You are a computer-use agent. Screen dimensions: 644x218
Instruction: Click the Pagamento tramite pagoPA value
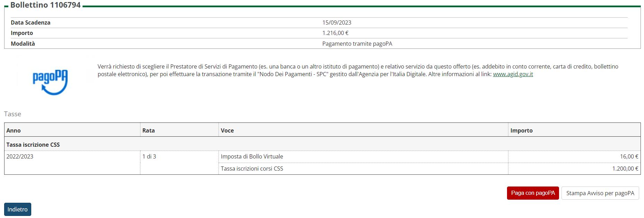pyautogui.click(x=357, y=44)
